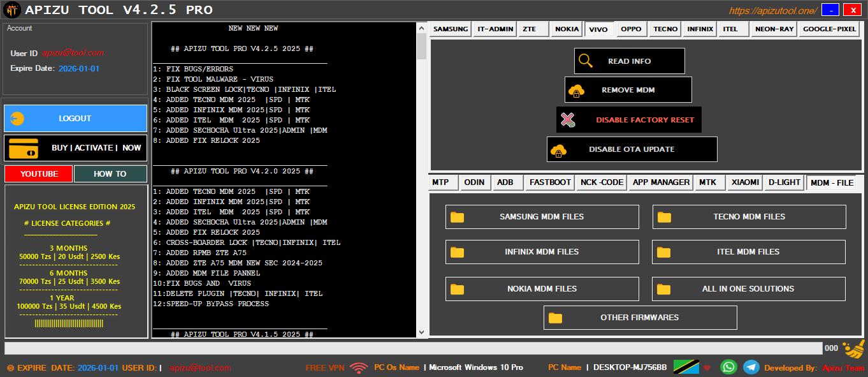
Task: Click the folder icon of Tecno MDM Files
Action: [665, 217]
